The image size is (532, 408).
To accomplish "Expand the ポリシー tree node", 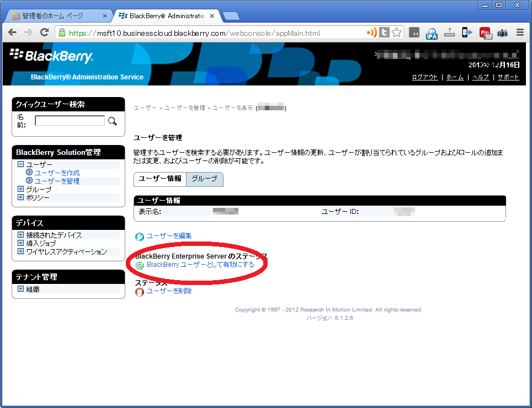I will [21, 197].
